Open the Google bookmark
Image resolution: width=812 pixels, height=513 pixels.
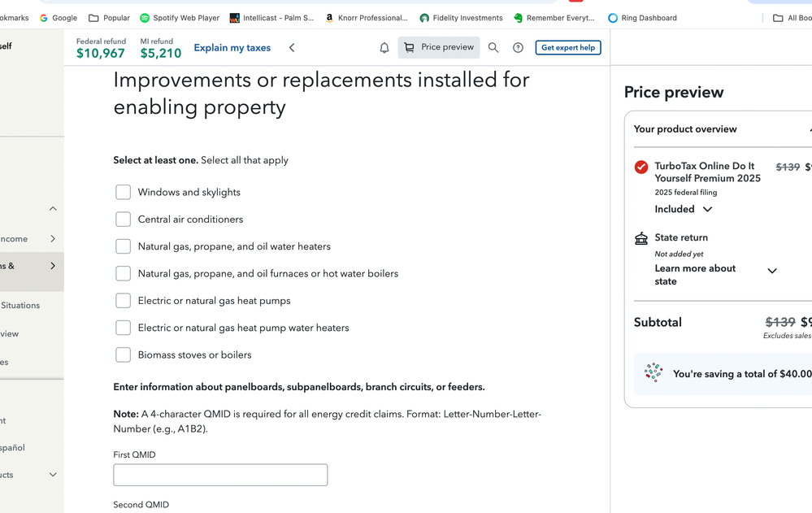(59, 18)
